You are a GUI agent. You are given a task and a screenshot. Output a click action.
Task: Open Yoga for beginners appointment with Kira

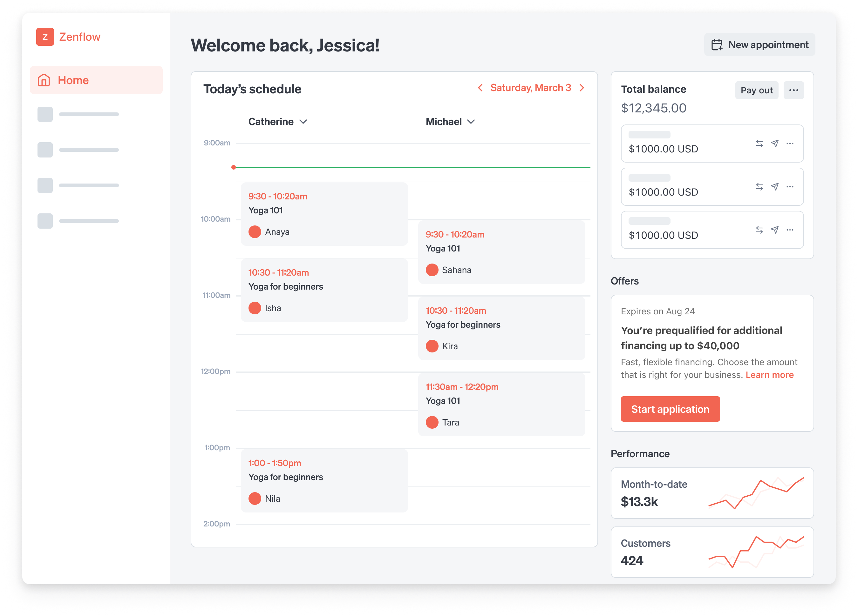click(x=501, y=328)
